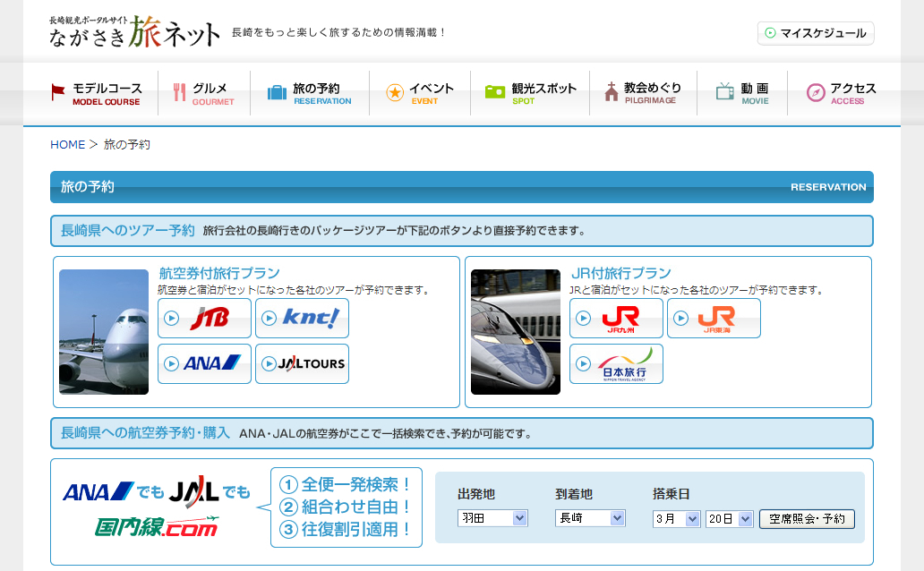Open the アクセス Access menu
Viewport: 924px width, 571px height.
pos(841,93)
